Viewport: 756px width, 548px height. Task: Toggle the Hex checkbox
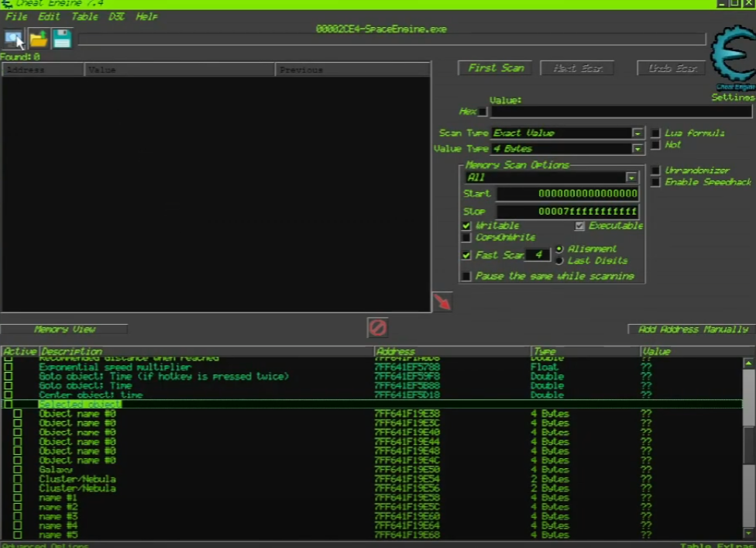pos(483,112)
